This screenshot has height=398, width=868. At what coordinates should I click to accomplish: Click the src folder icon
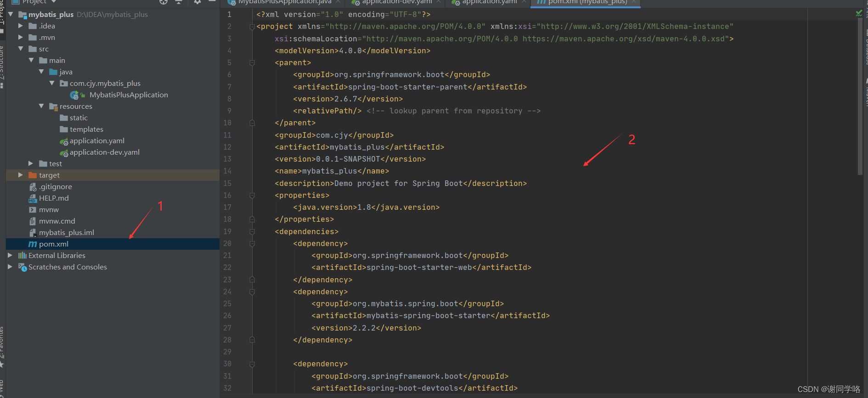pos(33,49)
